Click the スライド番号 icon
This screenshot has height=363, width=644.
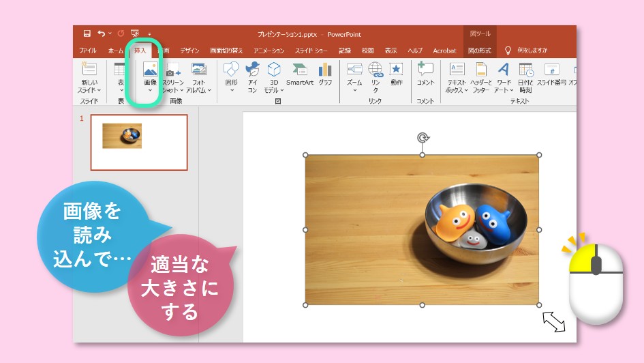coord(551,69)
